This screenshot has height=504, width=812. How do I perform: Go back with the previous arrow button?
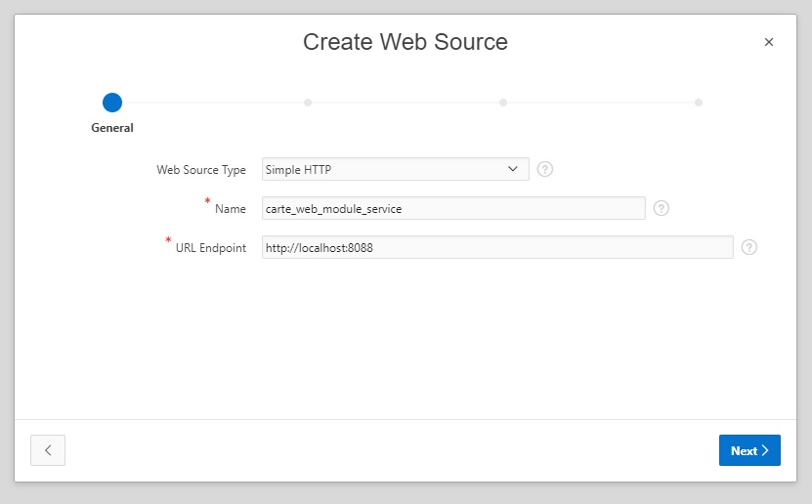tap(48, 450)
